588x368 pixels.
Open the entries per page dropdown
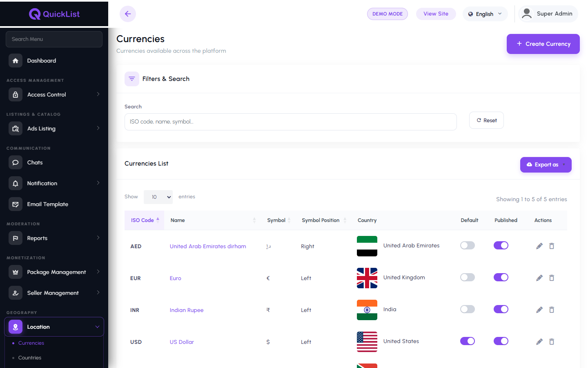[158, 197]
